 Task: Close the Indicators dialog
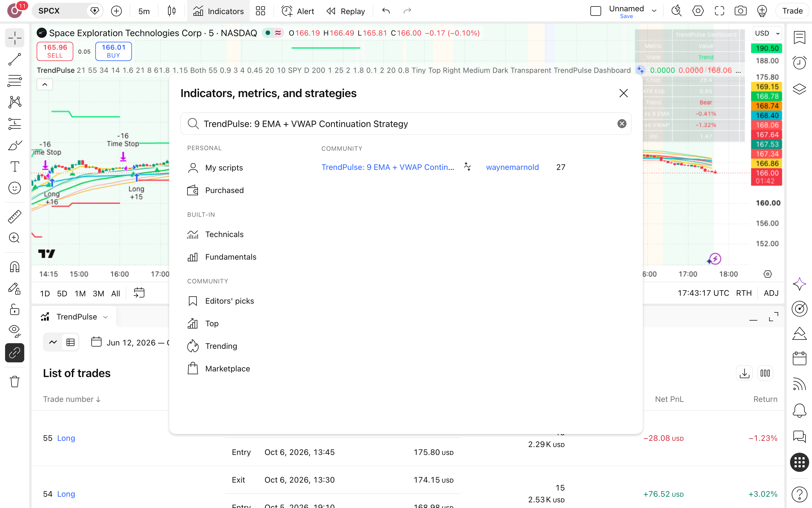(623, 93)
